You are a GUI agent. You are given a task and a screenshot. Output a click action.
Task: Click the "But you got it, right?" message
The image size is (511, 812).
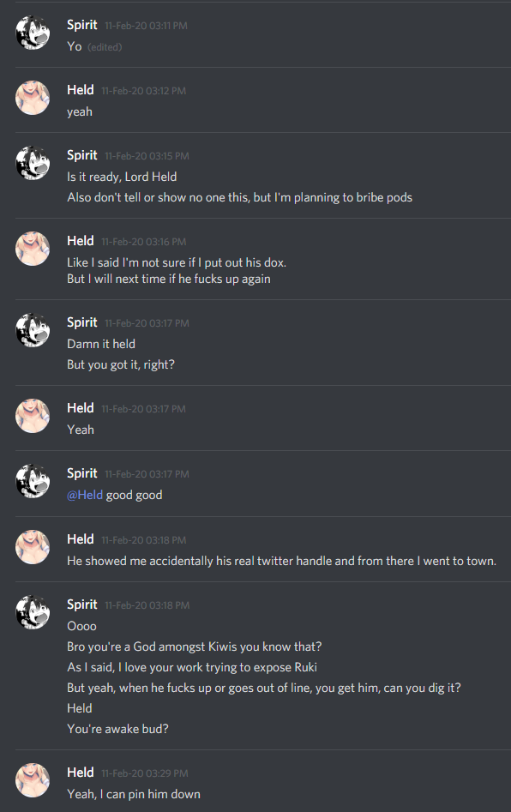(121, 364)
